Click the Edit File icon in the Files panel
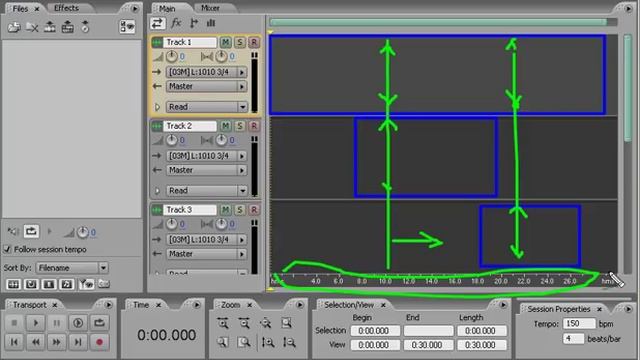640x360 pixels. [x=67, y=27]
